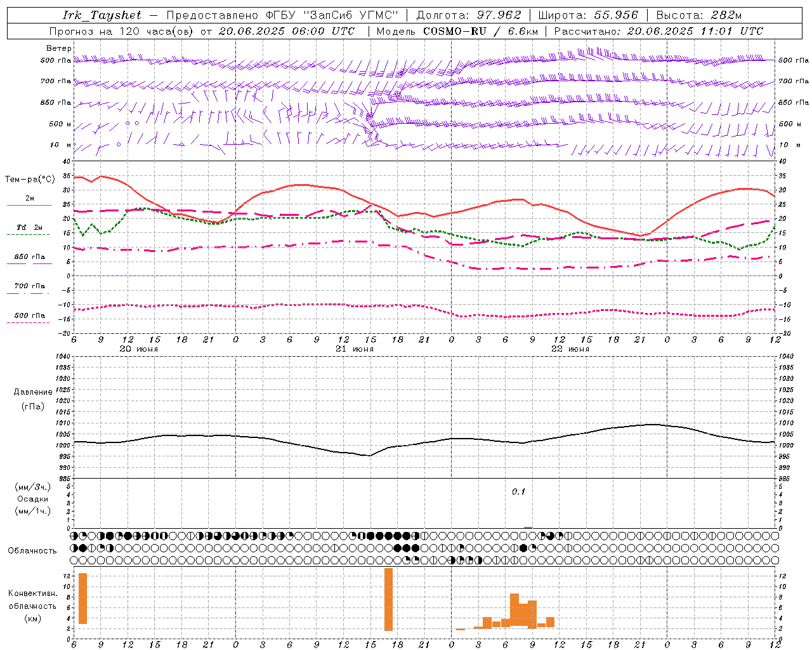
Task: Click the "21 июня" date label
Action: 355,349
